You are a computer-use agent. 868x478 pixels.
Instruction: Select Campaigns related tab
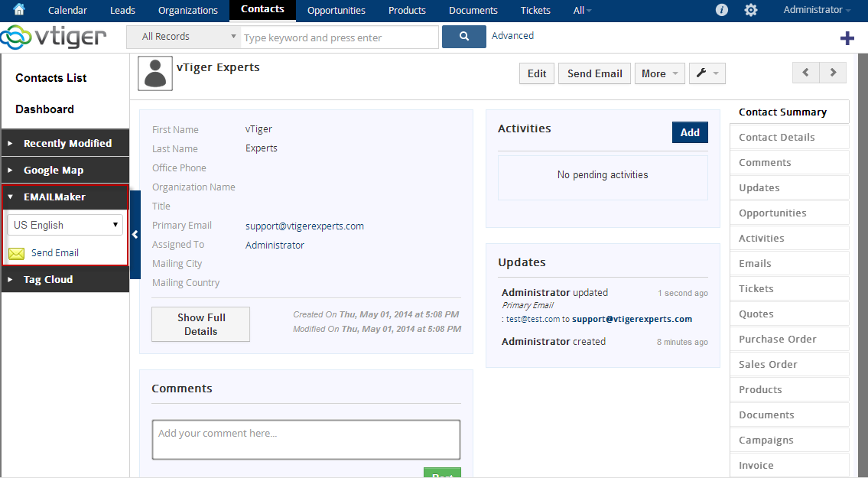pyautogui.click(x=789, y=440)
